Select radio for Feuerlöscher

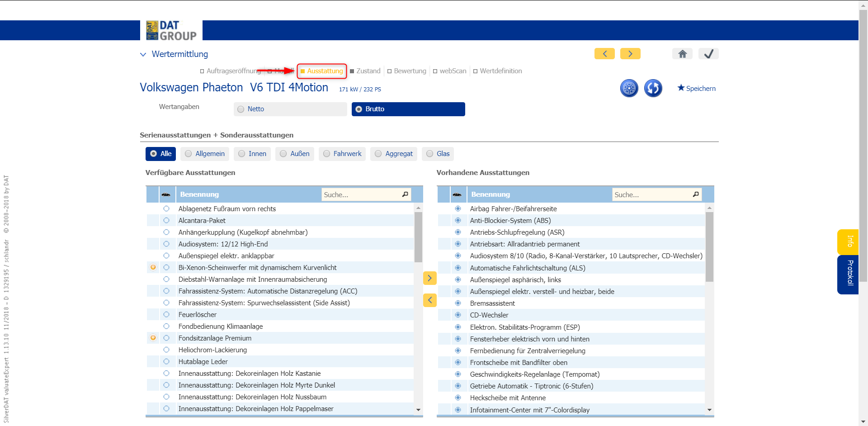166,314
